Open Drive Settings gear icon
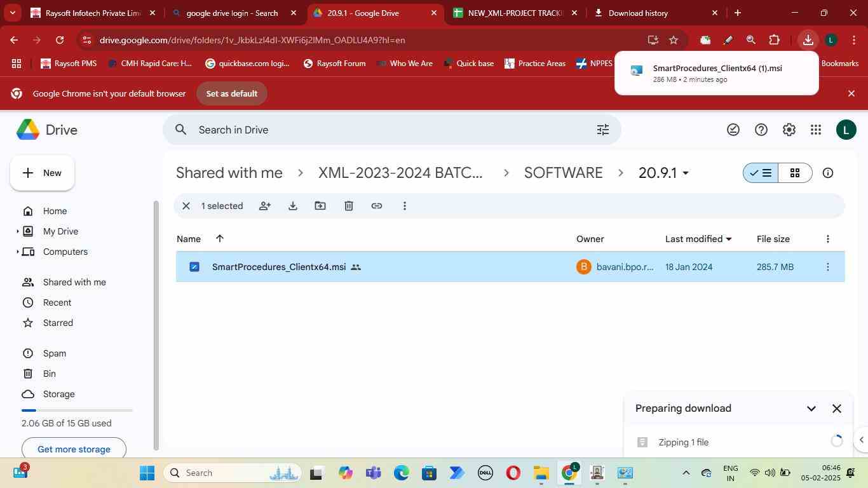This screenshot has height=488, width=868. (x=789, y=130)
